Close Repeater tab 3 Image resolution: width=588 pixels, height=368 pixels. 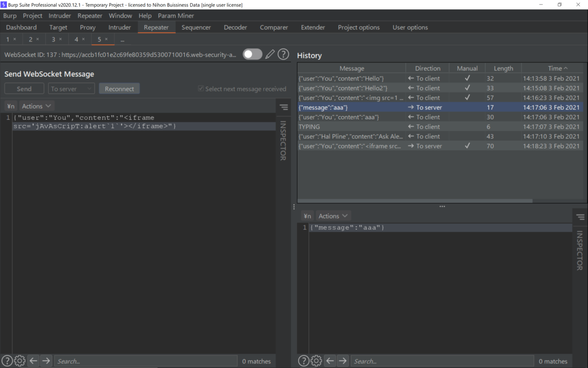click(60, 39)
